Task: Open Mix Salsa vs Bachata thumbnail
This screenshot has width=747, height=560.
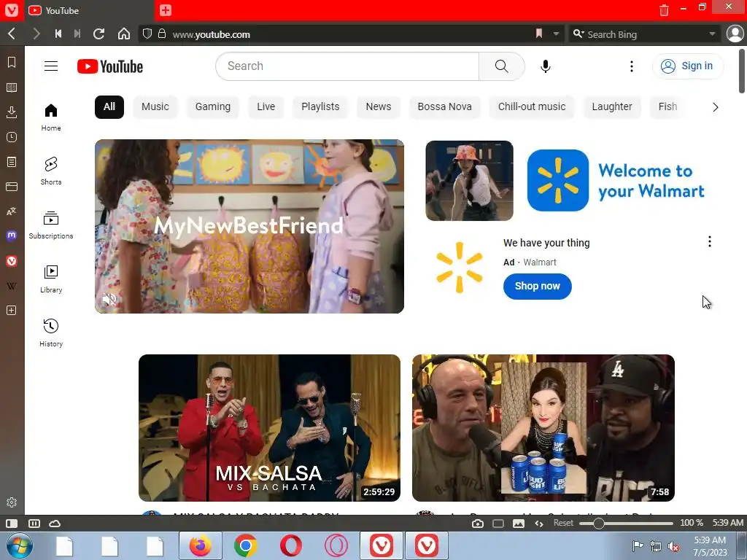Action: (x=269, y=427)
